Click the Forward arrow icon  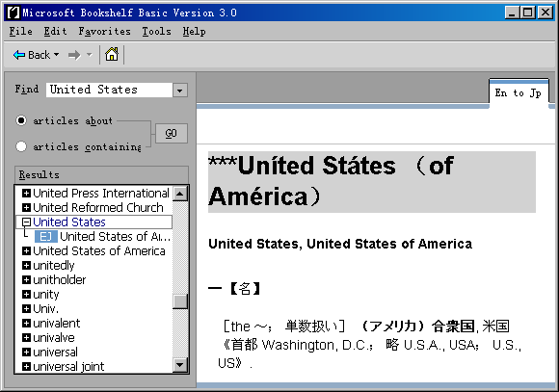pyautogui.click(x=74, y=55)
